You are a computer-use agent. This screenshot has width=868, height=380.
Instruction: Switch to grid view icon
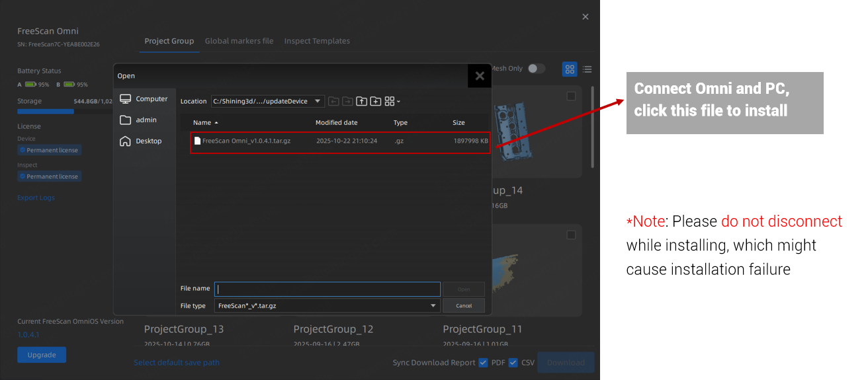pos(570,69)
